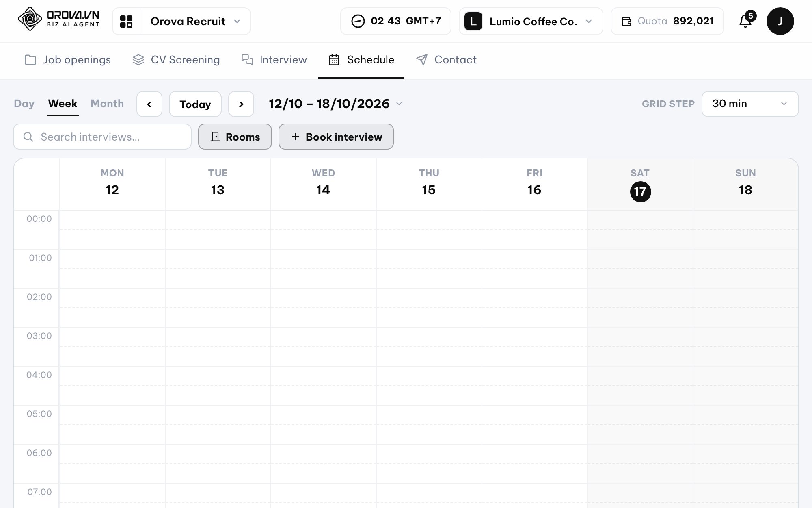Select the Week view option
812x508 pixels.
(63, 104)
